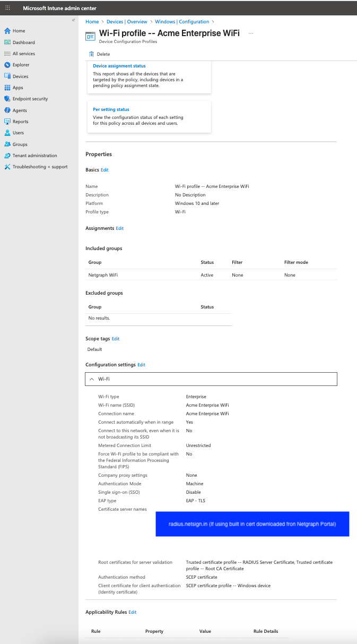Open Per setting status report
The width and height of the screenshot is (357, 644).
pos(111,109)
